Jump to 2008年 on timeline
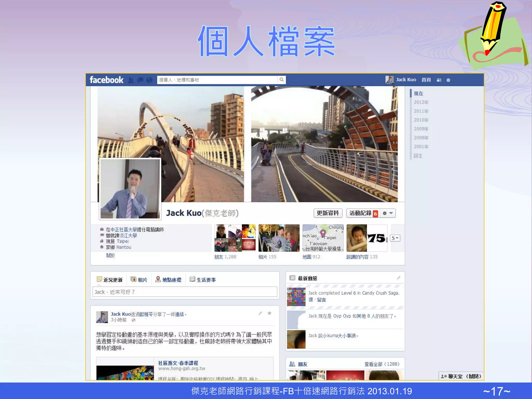 [x=421, y=138]
